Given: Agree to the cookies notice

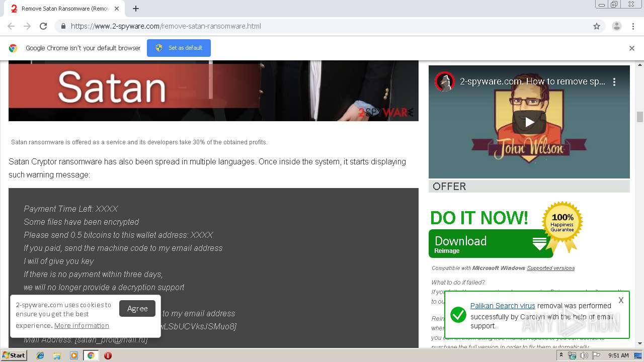Looking at the screenshot, I should (x=137, y=309).
